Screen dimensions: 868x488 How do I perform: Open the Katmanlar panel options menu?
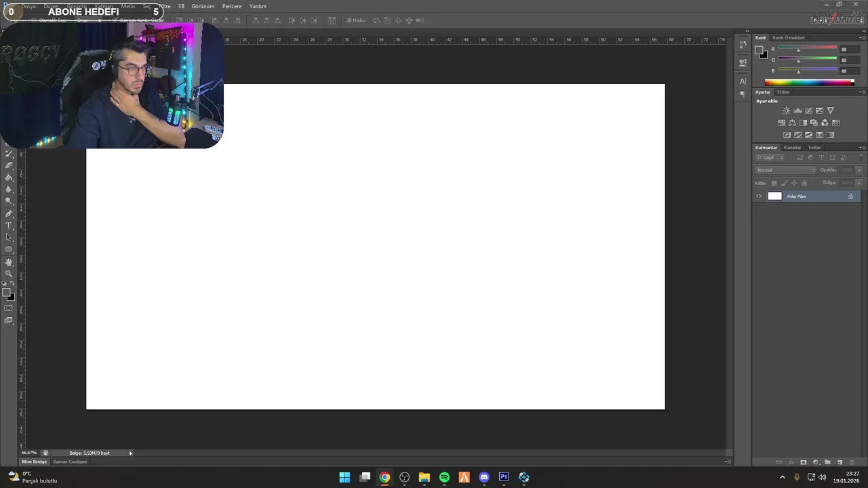[x=863, y=148]
